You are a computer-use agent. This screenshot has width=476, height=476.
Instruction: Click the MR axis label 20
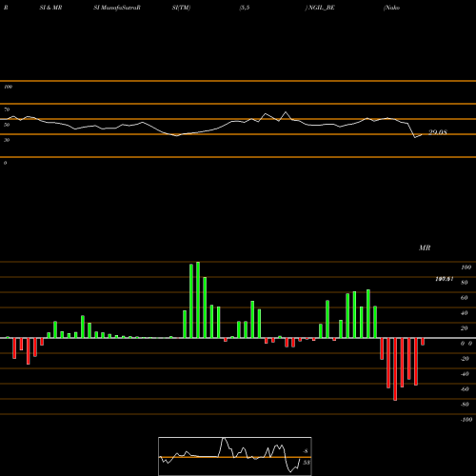click(x=465, y=328)
